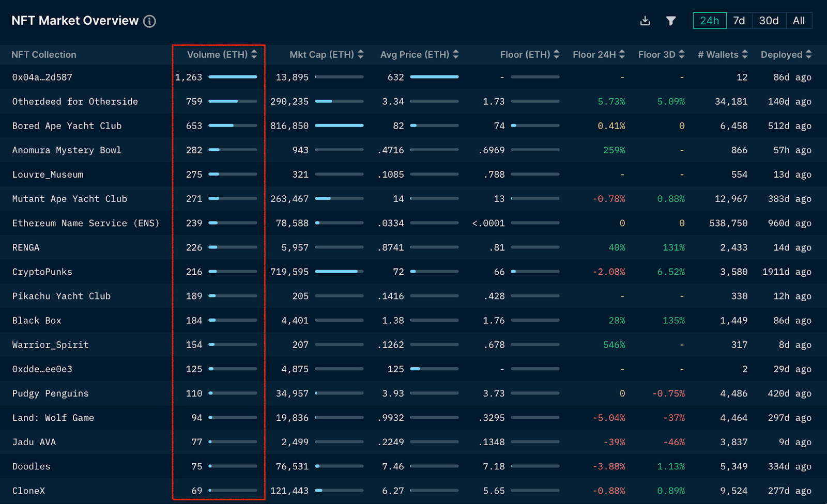Viewport: 827px width, 504px height.
Task: Open the Jadu AVA collection
Action: [34, 442]
